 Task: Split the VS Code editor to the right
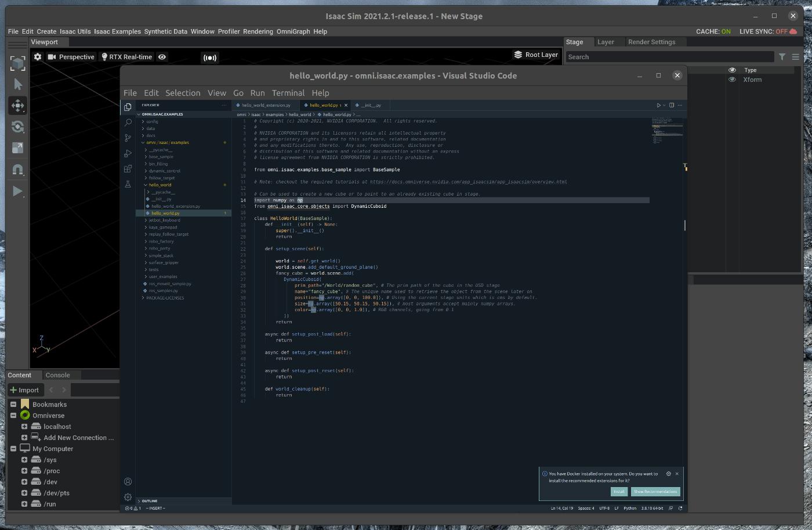tap(672, 105)
